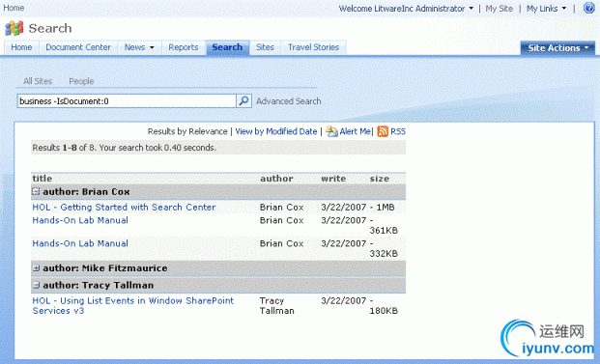Viewport: 600px width, 364px height.
Task: Click the Home breadcrumb link
Action: [14, 8]
